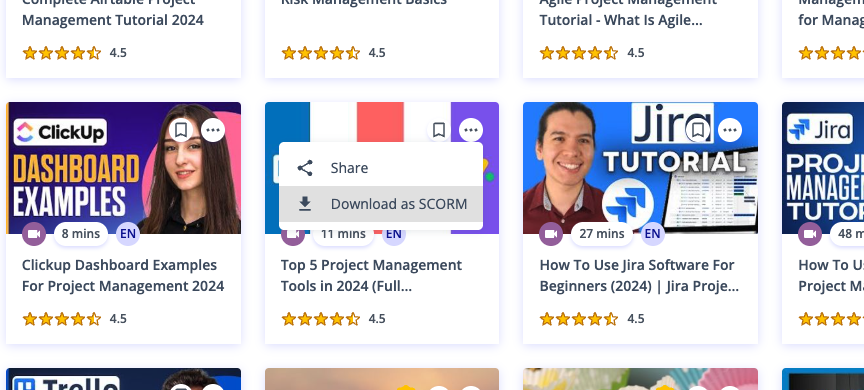
Task: Click the 27 mins duration badge
Action: (x=602, y=234)
